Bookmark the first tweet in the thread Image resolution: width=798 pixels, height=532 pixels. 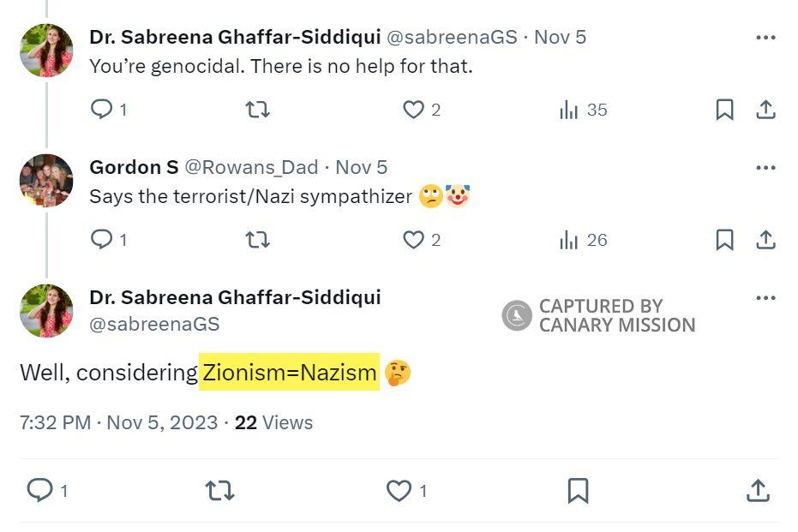(724, 110)
